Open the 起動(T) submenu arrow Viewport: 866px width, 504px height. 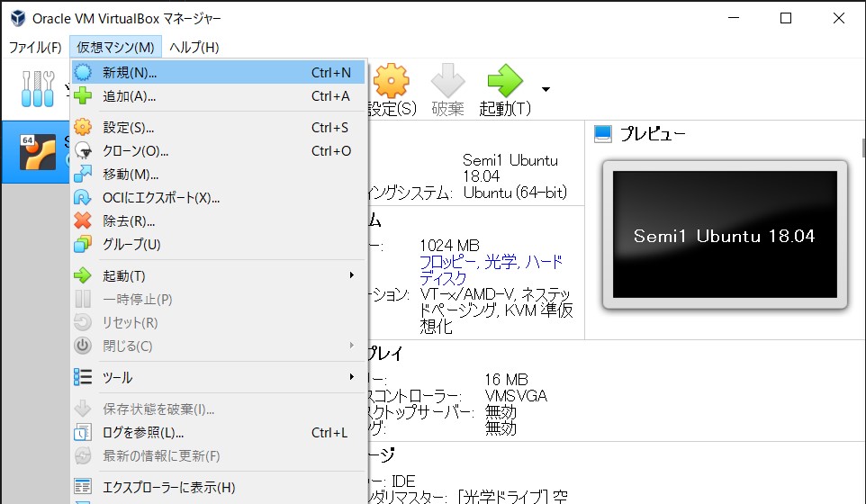(x=351, y=274)
